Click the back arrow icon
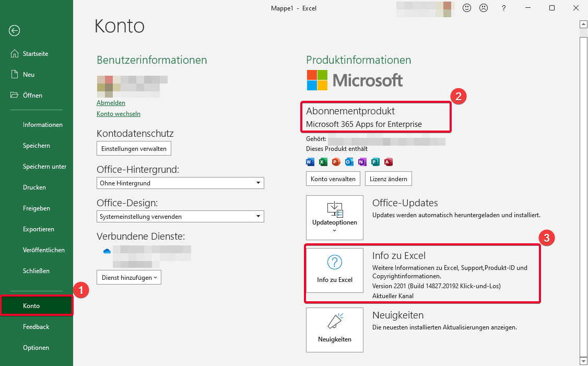This screenshot has width=588, height=366. pyautogui.click(x=14, y=30)
